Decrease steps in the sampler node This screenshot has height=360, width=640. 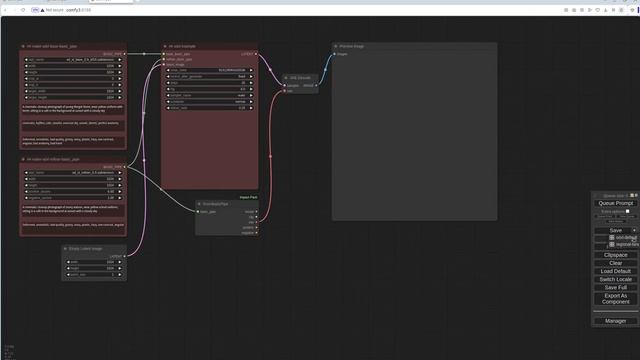(x=168, y=83)
